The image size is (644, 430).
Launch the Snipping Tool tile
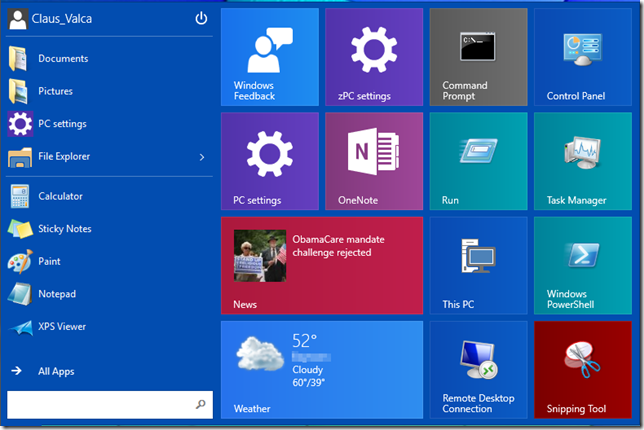pos(583,370)
